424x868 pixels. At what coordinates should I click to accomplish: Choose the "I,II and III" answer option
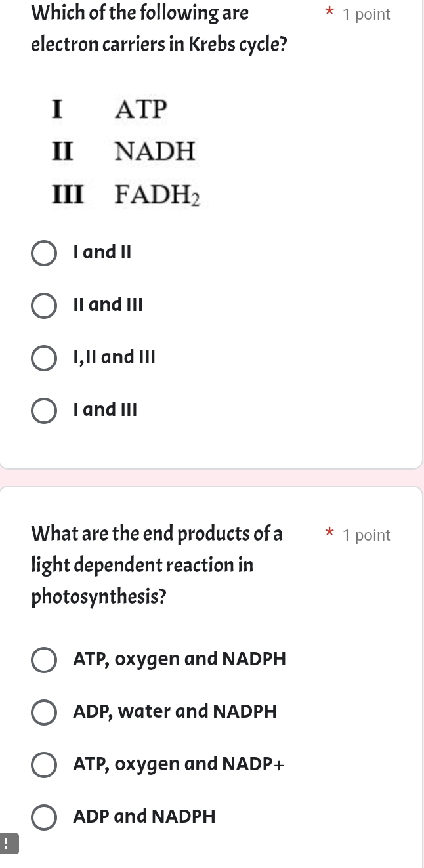tap(44, 358)
